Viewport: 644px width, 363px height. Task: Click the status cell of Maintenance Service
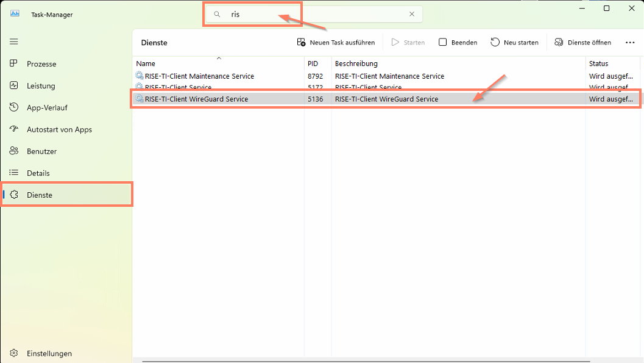pos(610,76)
